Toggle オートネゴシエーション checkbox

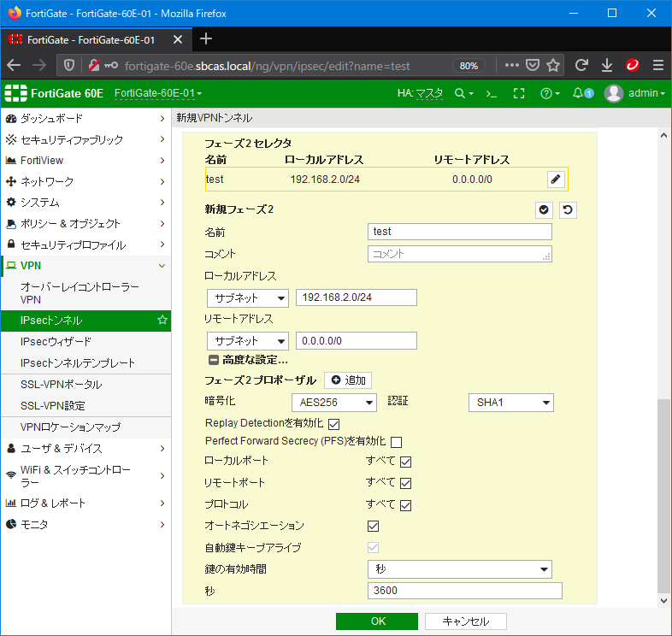[374, 526]
